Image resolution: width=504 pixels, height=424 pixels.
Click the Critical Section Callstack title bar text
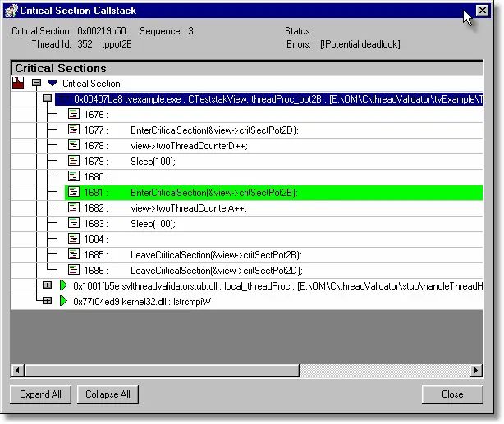[x=78, y=11]
